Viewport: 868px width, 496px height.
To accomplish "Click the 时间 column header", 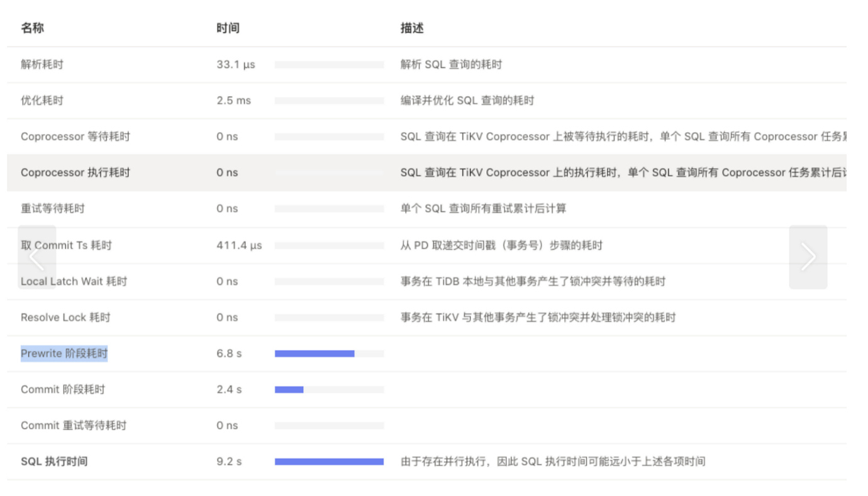I will tap(228, 28).
